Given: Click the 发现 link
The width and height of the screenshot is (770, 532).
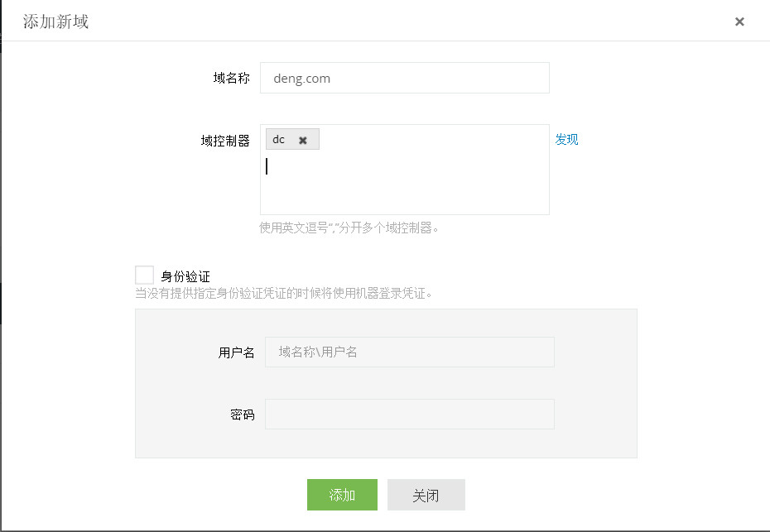Looking at the screenshot, I should tap(566, 139).
